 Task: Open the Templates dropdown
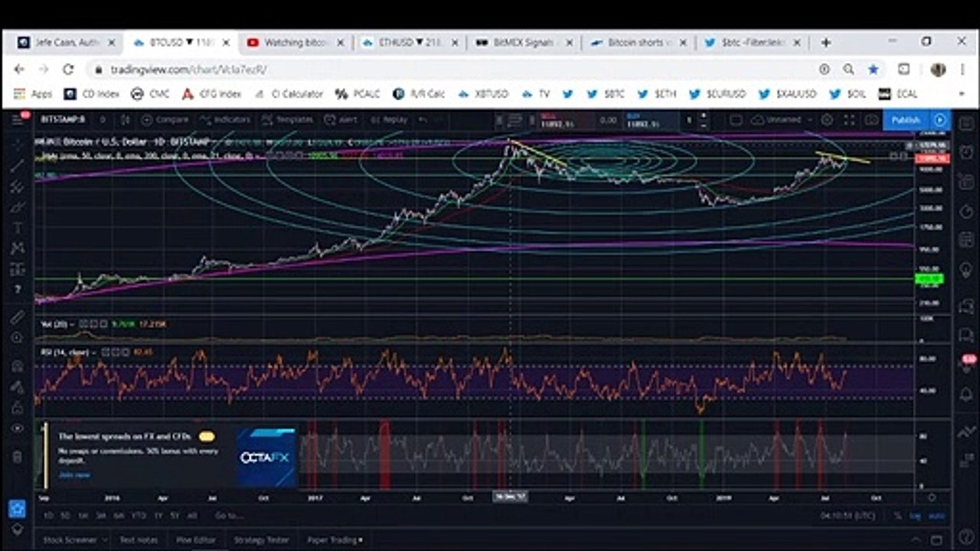pyautogui.click(x=288, y=120)
